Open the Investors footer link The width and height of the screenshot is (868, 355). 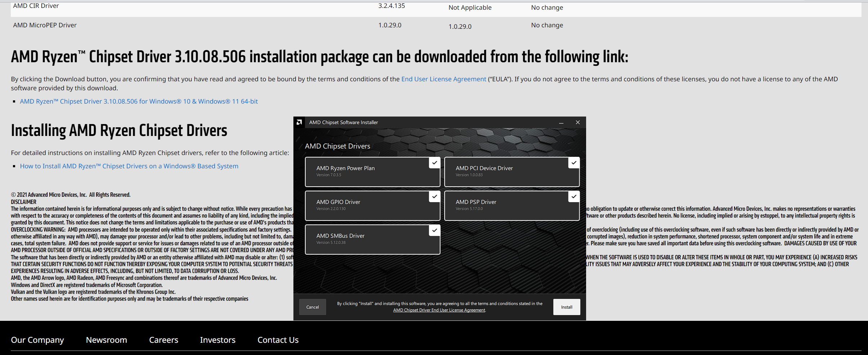pos(218,340)
